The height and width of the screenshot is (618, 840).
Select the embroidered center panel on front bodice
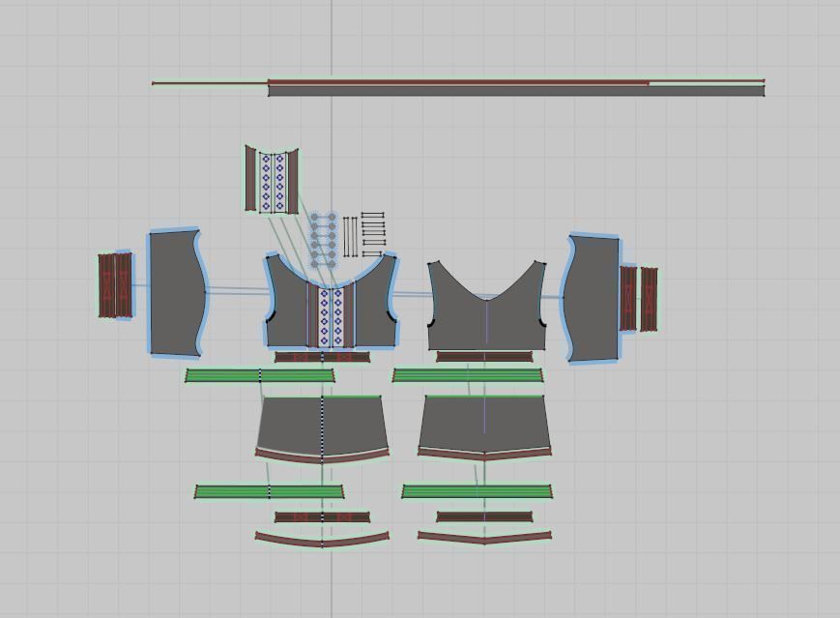point(331,317)
